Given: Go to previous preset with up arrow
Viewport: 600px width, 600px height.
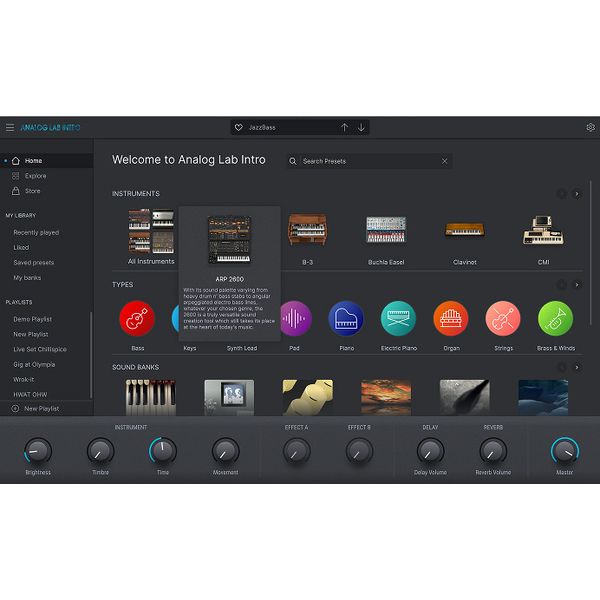Looking at the screenshot, I should click(344, 127).
